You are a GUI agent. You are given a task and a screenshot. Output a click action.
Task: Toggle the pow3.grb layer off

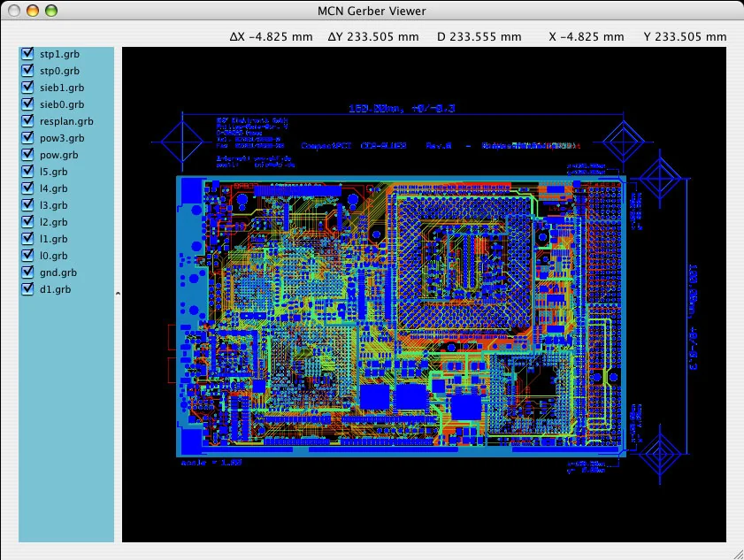tap(27, 137)
